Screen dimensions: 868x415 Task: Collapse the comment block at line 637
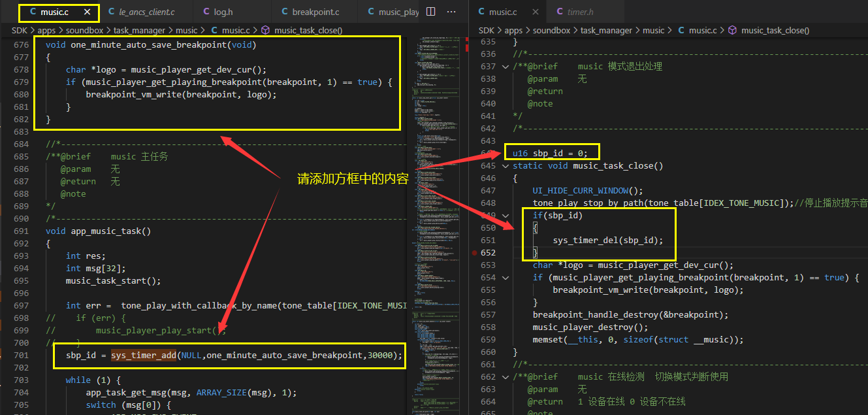click(505, 66)
